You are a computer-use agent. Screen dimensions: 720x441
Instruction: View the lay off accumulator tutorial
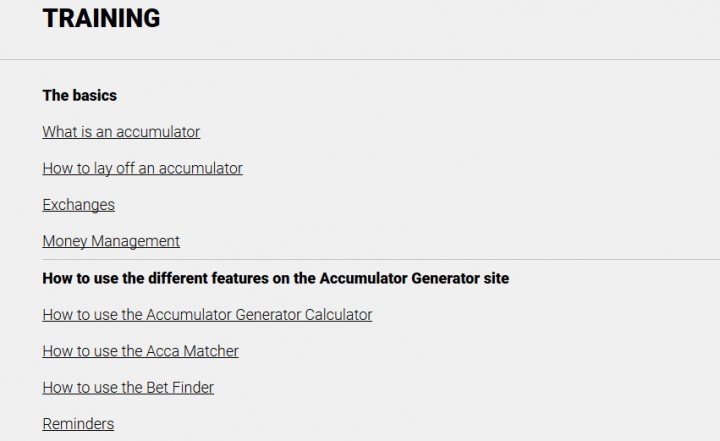coord(142,169)
